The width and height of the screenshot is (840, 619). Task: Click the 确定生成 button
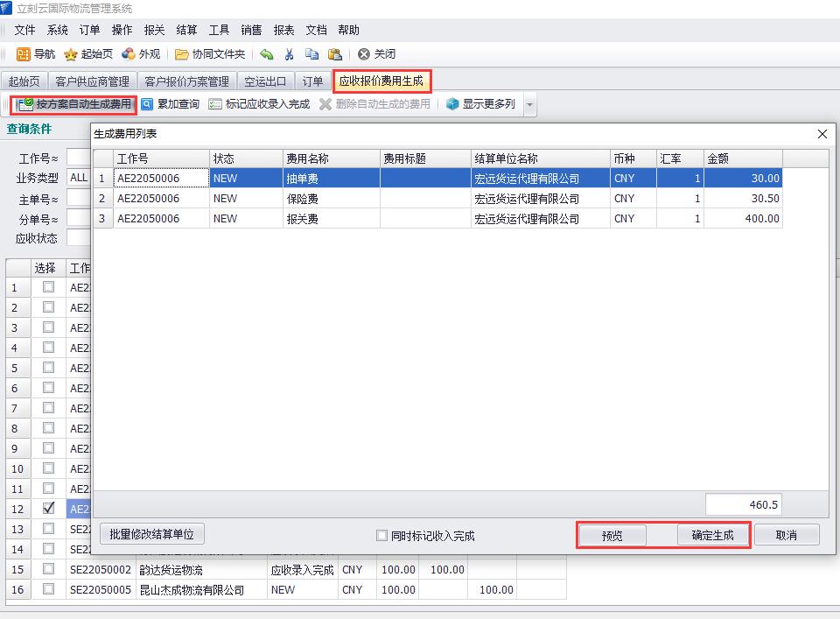pyautogui.click(x=712, y=535)
